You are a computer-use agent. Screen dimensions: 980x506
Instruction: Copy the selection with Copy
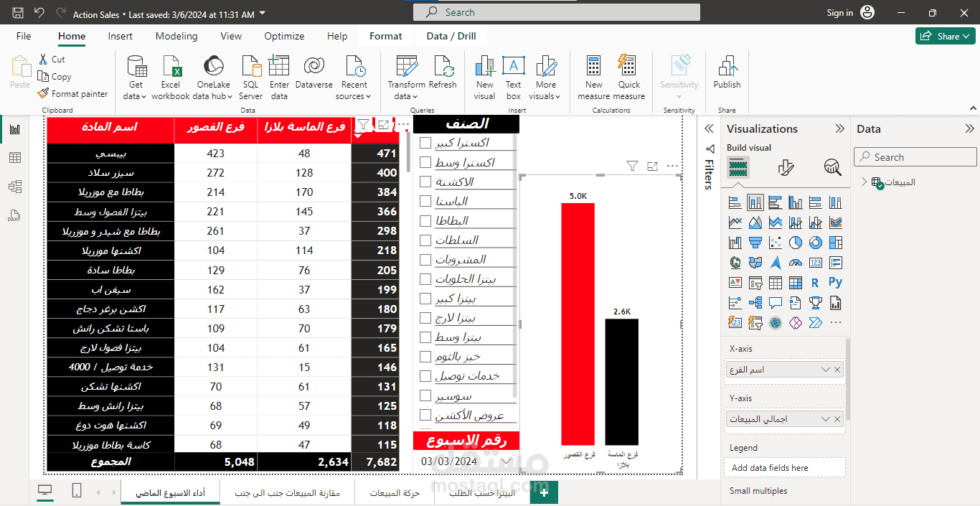[x=55, y=77]
